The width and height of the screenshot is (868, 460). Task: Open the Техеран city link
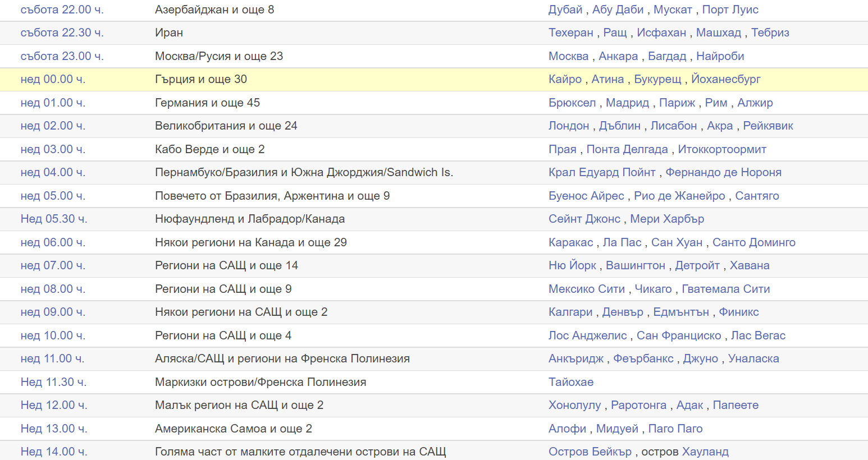point(570,33)
